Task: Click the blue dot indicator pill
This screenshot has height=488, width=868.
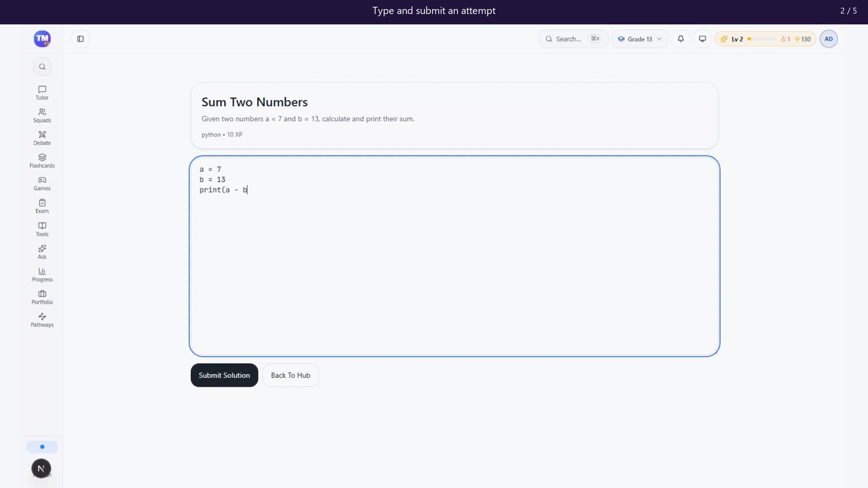Action: (x=42, y=447)
